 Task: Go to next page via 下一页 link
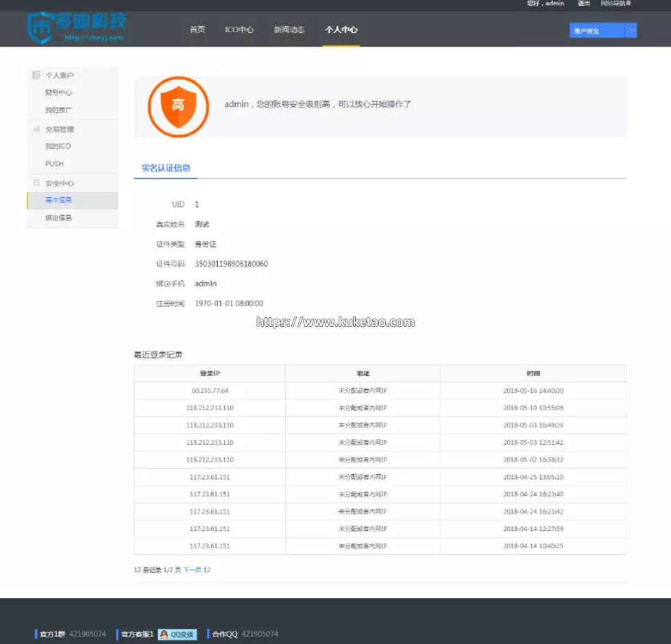[192, 569]
